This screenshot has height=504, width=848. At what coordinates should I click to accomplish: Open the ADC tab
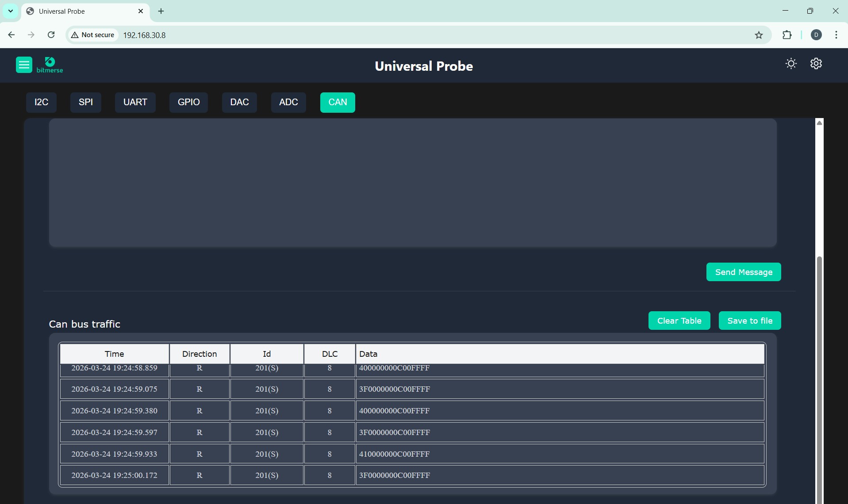click(288, 102)
